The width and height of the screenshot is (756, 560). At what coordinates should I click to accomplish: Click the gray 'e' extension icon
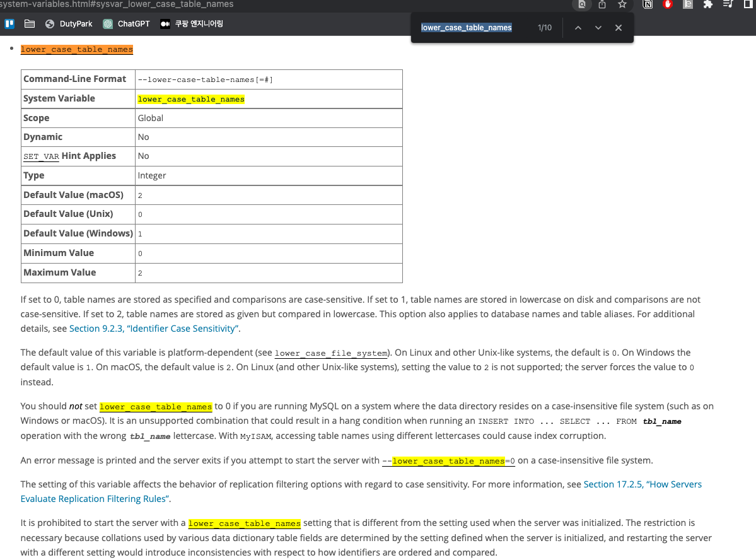pyautogui.click(x=688, y=4)
